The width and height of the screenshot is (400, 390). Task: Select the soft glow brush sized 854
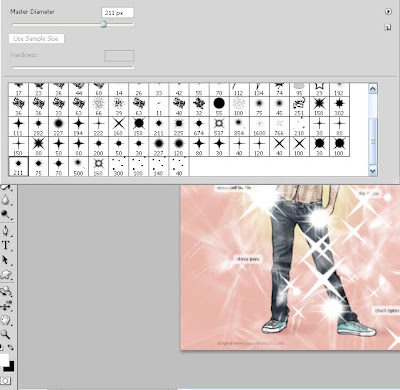(239, 126)
